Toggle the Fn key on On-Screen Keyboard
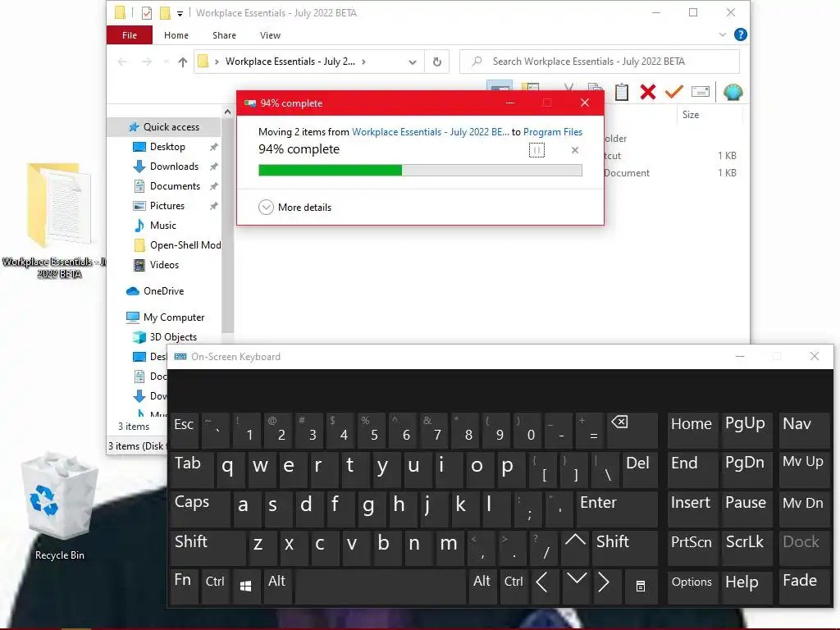Screen dimensions: 840x630 click(x=183, y=587)
